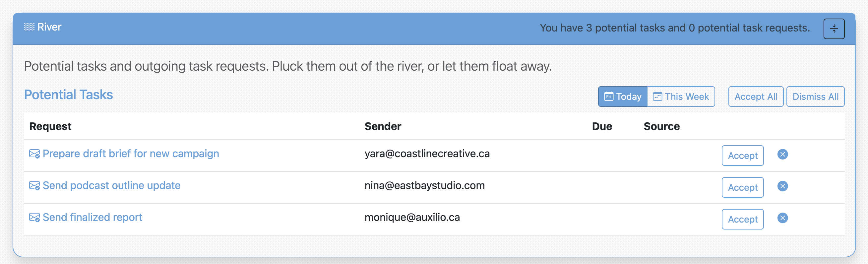The width and height of the screenshot is (868, 264).
Task: Open 'Prepare draft brief for new campaign' link
Action: pyautogui.click(x=131, y=154)
